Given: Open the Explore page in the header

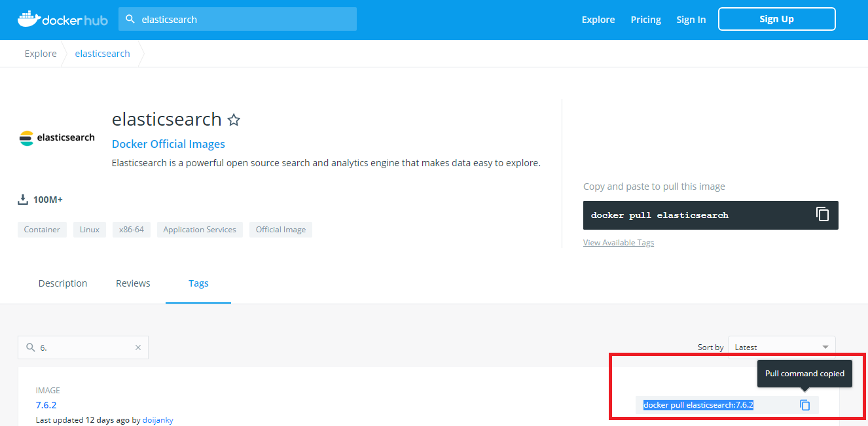Looking at the screenshot, I should [x=598, y=20].
